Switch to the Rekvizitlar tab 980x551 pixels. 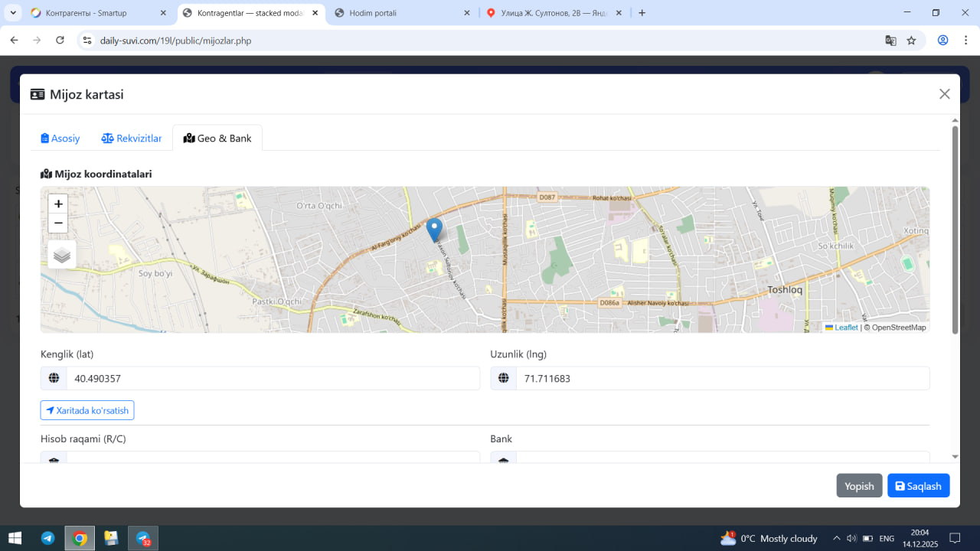tap(132, 139)
